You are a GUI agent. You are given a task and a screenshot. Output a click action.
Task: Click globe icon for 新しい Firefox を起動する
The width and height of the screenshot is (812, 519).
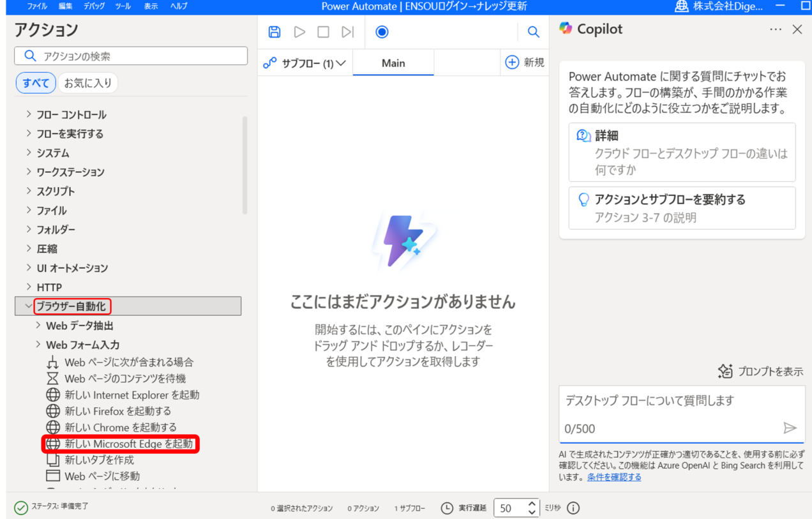53,410
